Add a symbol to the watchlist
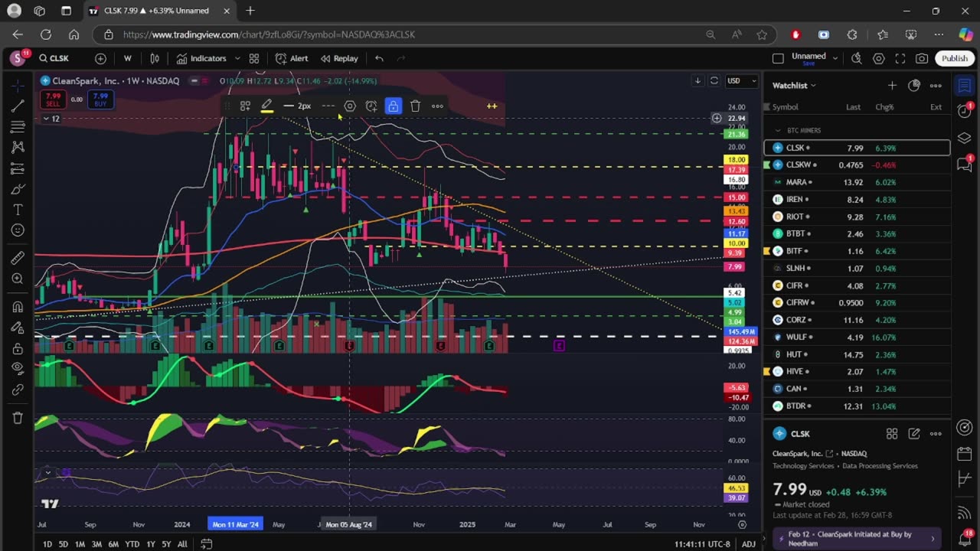980x551 pixels. coord(892,86)
